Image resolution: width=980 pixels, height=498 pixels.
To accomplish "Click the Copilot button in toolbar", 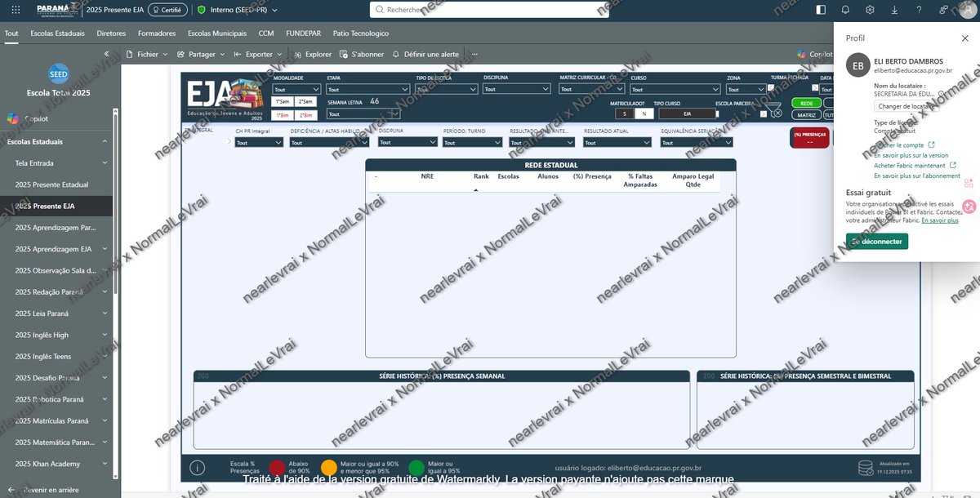I will pyautogui.click(x=816, y=55).
